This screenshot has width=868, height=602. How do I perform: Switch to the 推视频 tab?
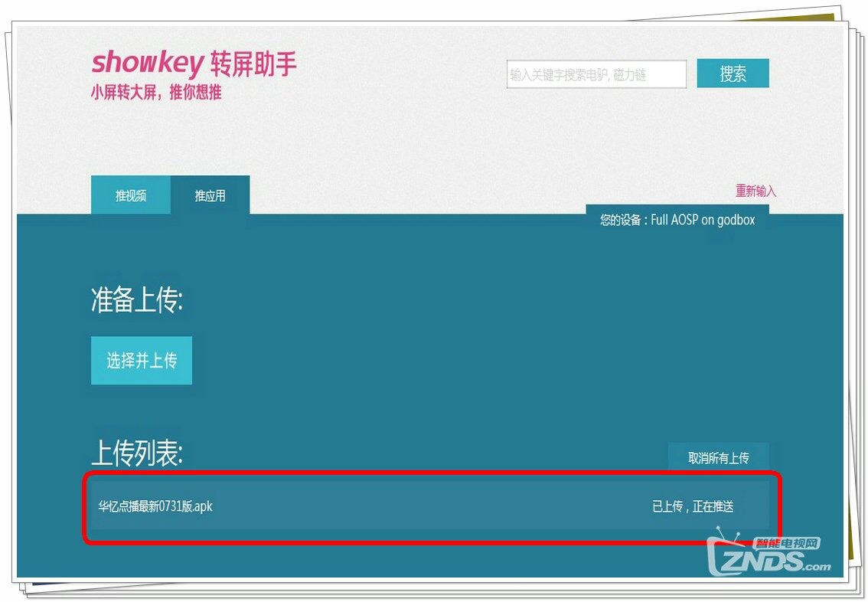131,195
